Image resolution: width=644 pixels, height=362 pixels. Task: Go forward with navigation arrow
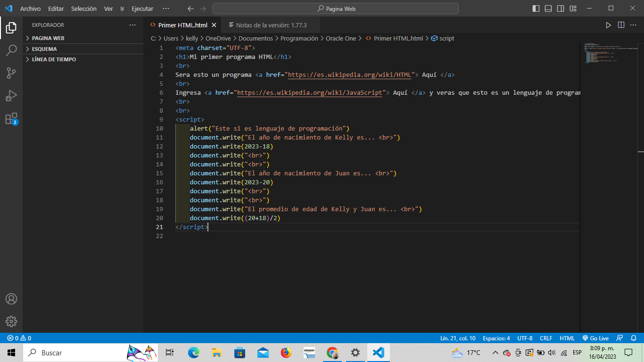pos(203,8)
